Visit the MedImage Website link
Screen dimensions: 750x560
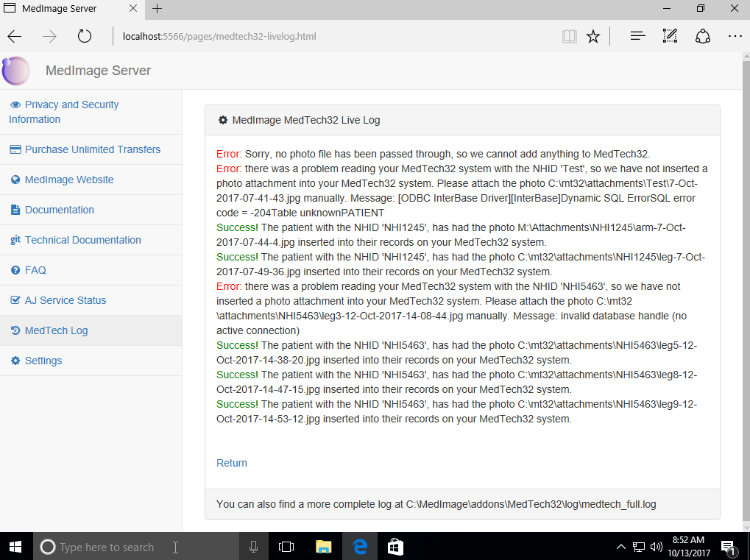click(x=69, y=180)
